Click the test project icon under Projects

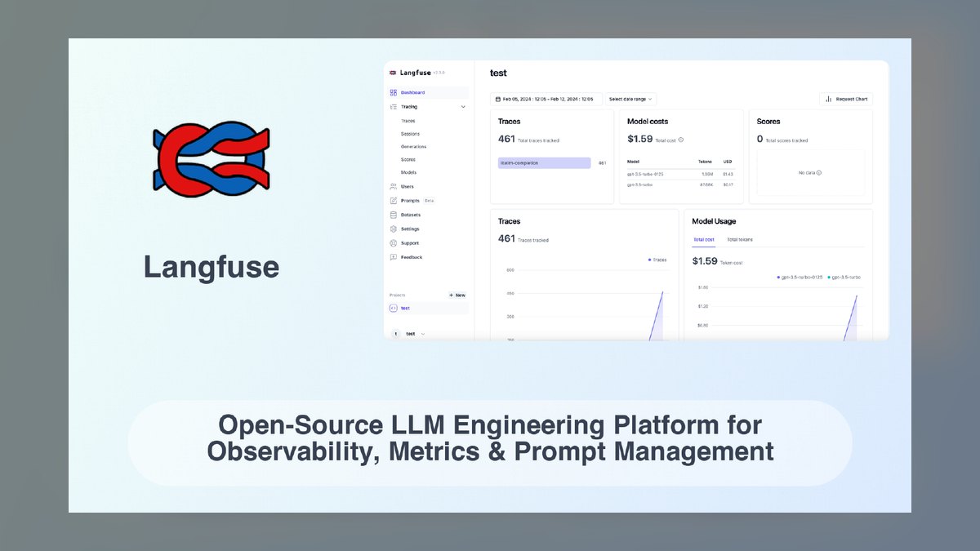[393, 308]
